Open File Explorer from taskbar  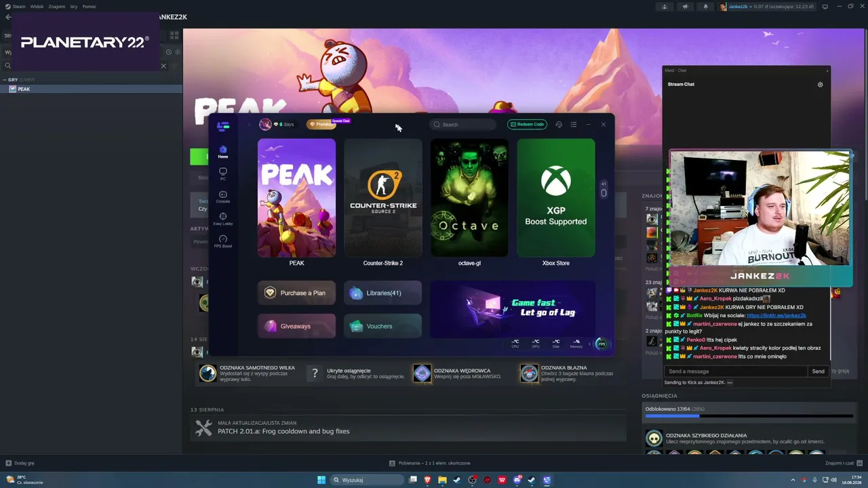tap(442, 480)
